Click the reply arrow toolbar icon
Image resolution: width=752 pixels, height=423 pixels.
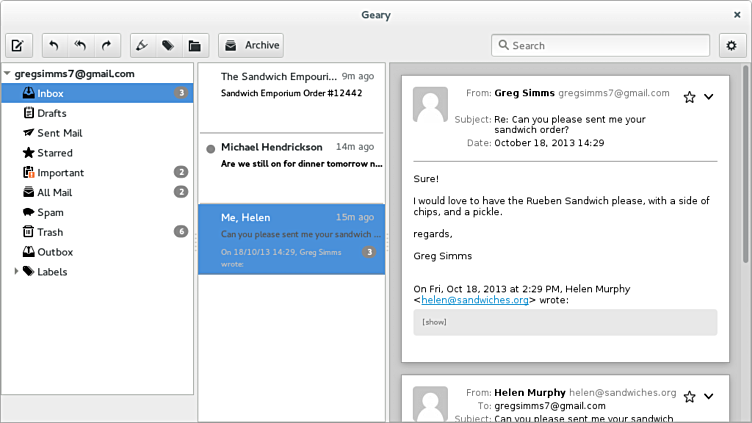[54, 45]
